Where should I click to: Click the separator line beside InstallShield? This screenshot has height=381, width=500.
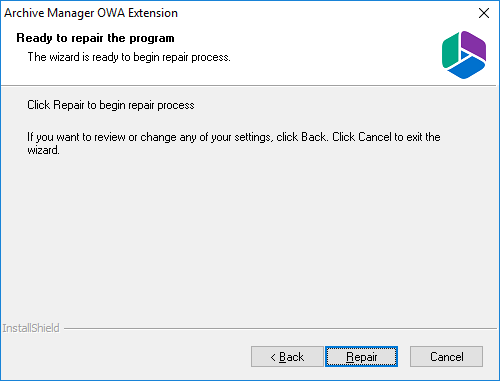coord(280,328)
